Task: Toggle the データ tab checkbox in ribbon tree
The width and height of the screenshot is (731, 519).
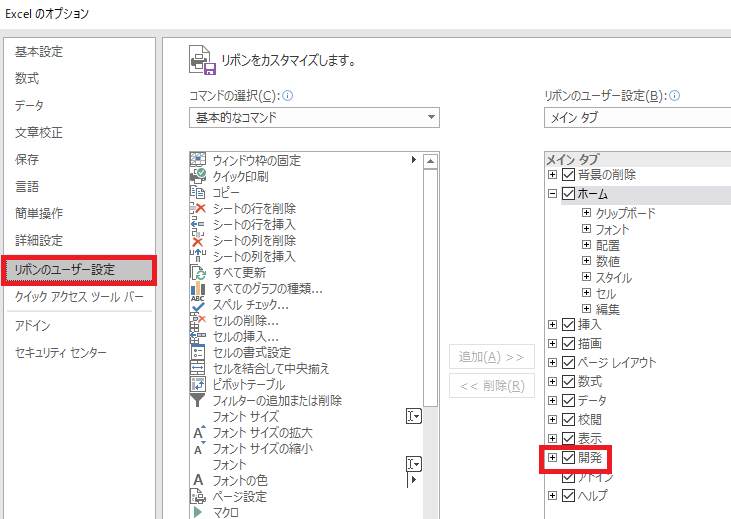Action: (x=568, y=401)
